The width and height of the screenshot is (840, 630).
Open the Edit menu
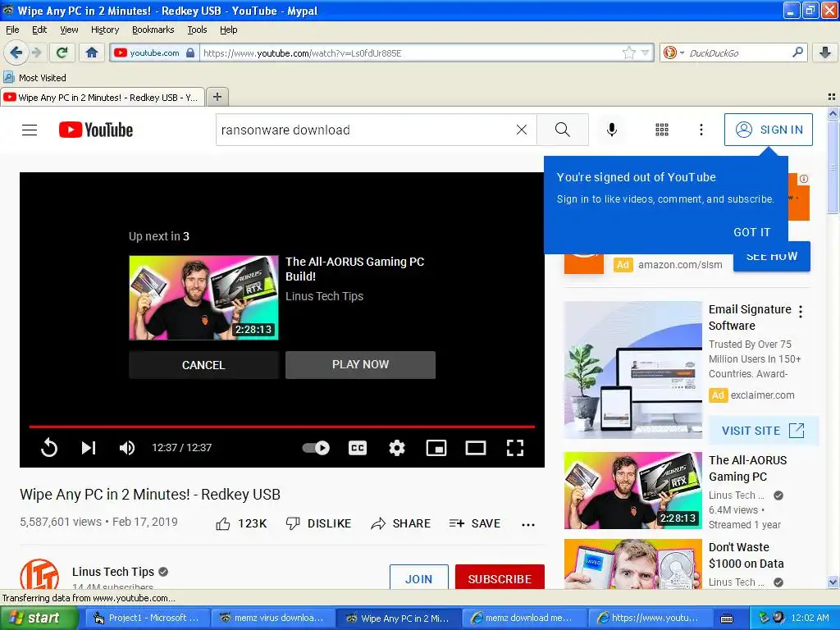click(x=39, y=30)
